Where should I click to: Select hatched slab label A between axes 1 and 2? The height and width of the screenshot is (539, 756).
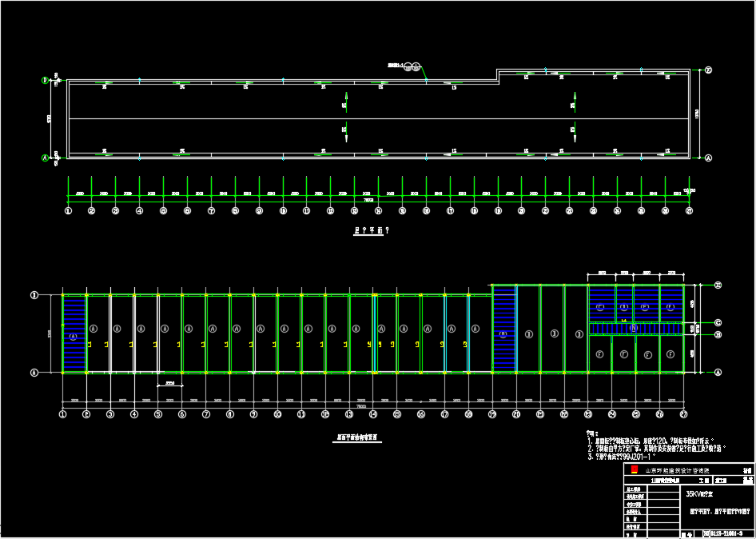pos(73,337)
